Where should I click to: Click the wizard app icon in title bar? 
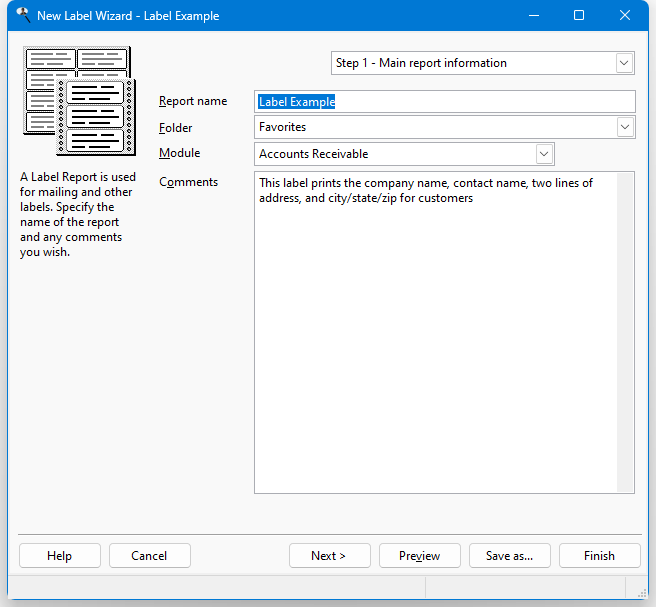click(23, 15)
